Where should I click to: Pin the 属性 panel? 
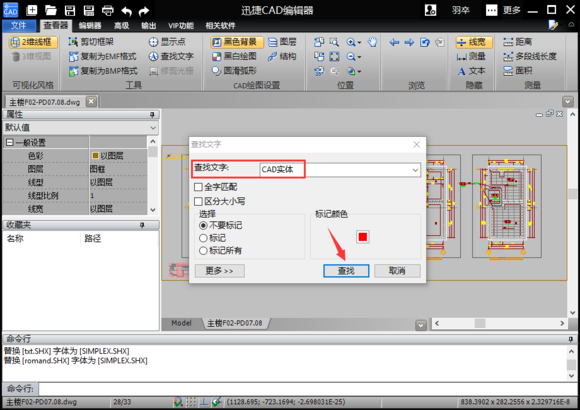(x=152, y=115)
